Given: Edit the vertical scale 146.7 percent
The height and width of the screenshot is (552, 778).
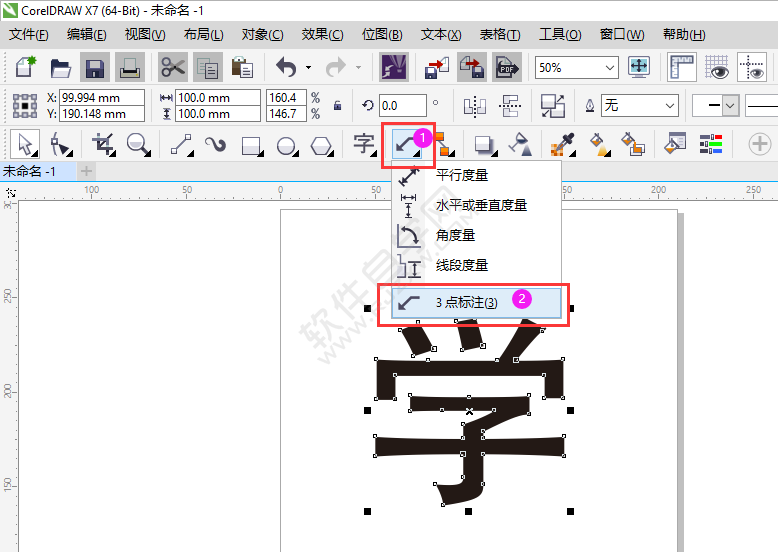Looking at the screenshot, I should 286,114.
